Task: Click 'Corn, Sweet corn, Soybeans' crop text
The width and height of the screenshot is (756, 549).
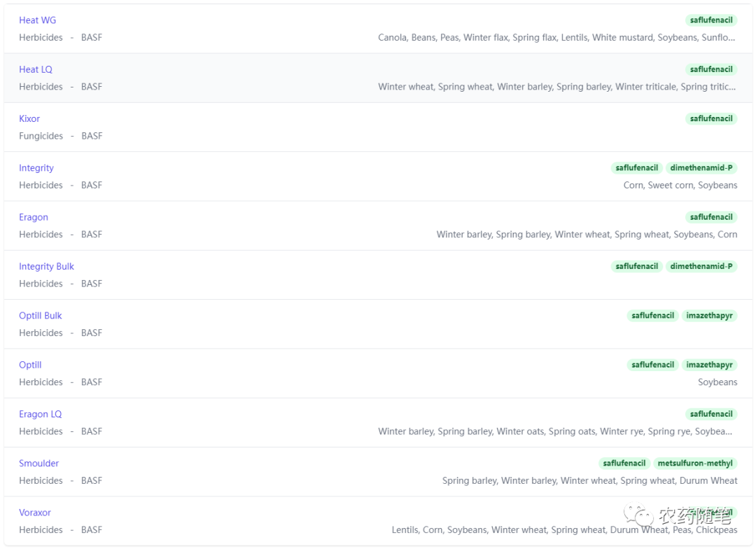Action: coord(680,186)
